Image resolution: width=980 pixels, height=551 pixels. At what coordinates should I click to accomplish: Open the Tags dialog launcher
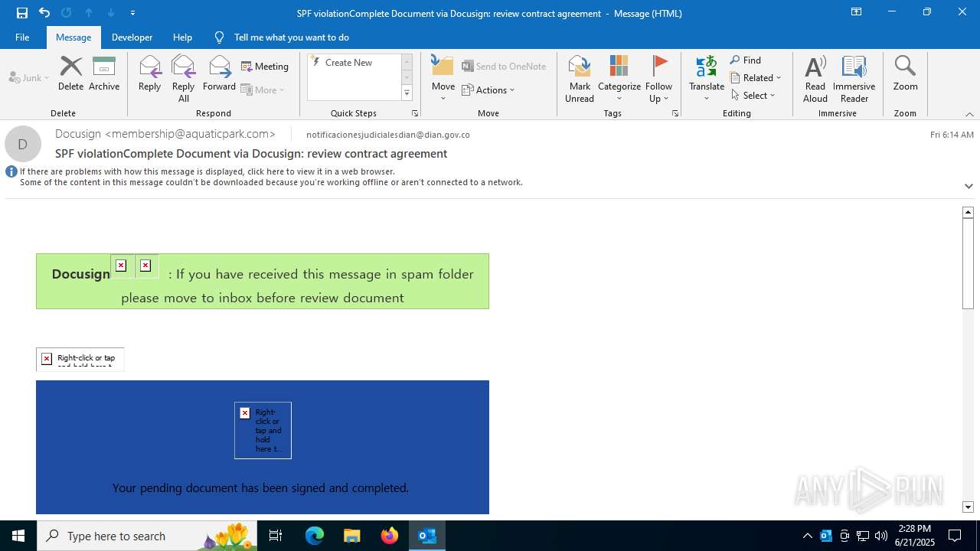click(675, 113)
